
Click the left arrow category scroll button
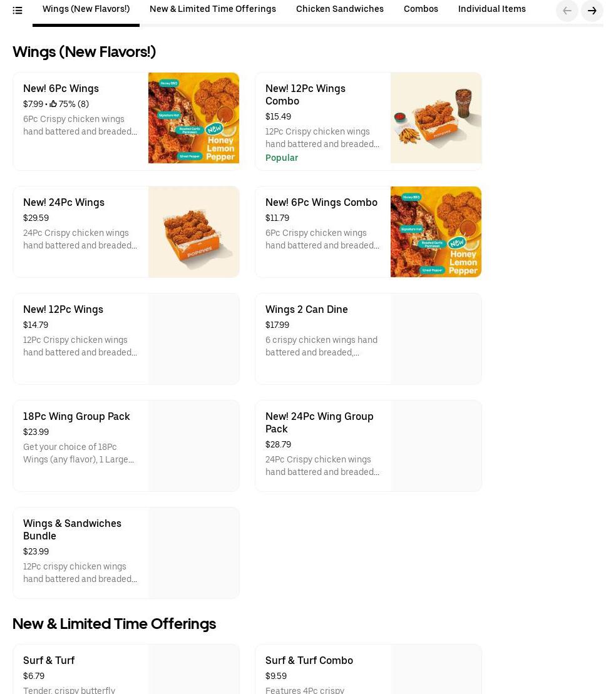[567, 11]
